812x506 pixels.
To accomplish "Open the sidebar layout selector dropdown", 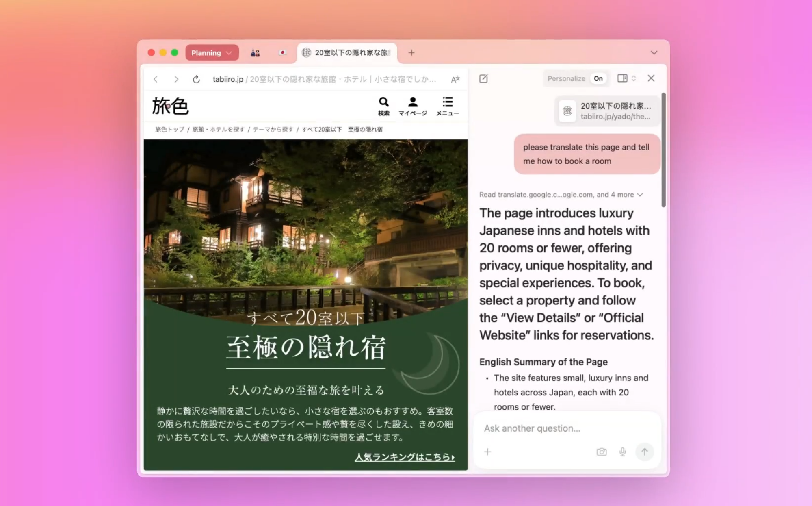I will pos(626,78).
